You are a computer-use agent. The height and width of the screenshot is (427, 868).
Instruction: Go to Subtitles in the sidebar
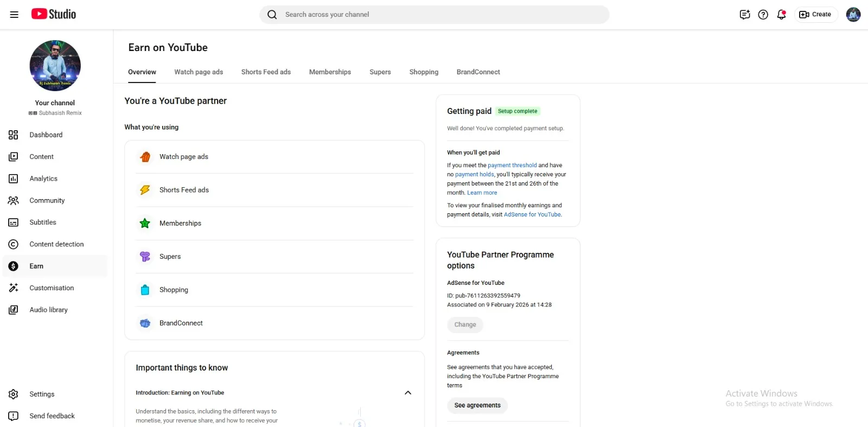(55, 222)
